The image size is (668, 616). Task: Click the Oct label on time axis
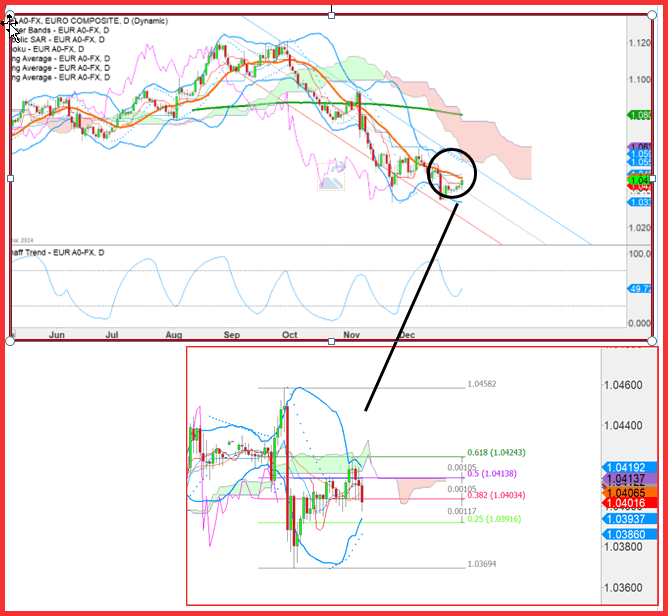(290, 335)
